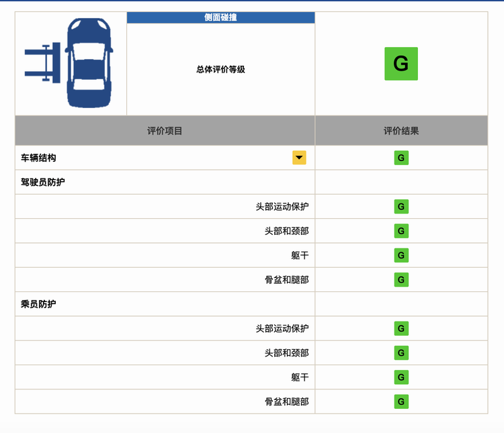Click the large overall rating G badge

[x=401, y=64]
